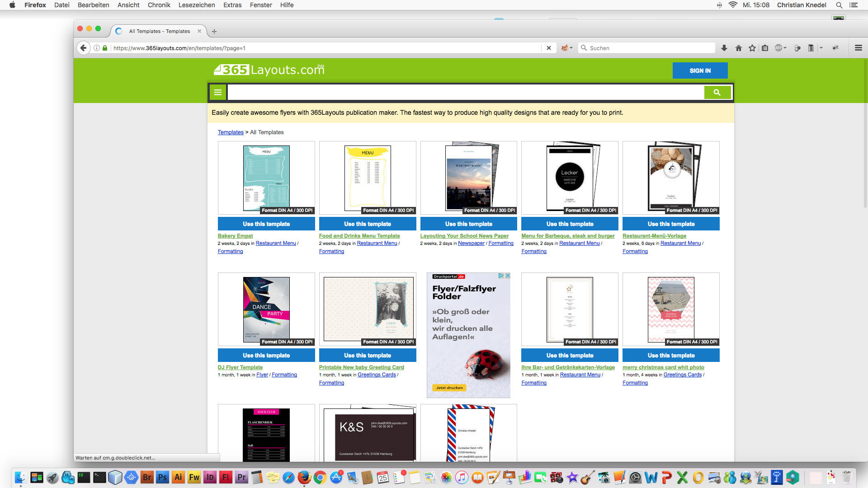Follow the Templates breadcrumb link
The height and width of the screenshot is (488, 868).
coord(231,132)
